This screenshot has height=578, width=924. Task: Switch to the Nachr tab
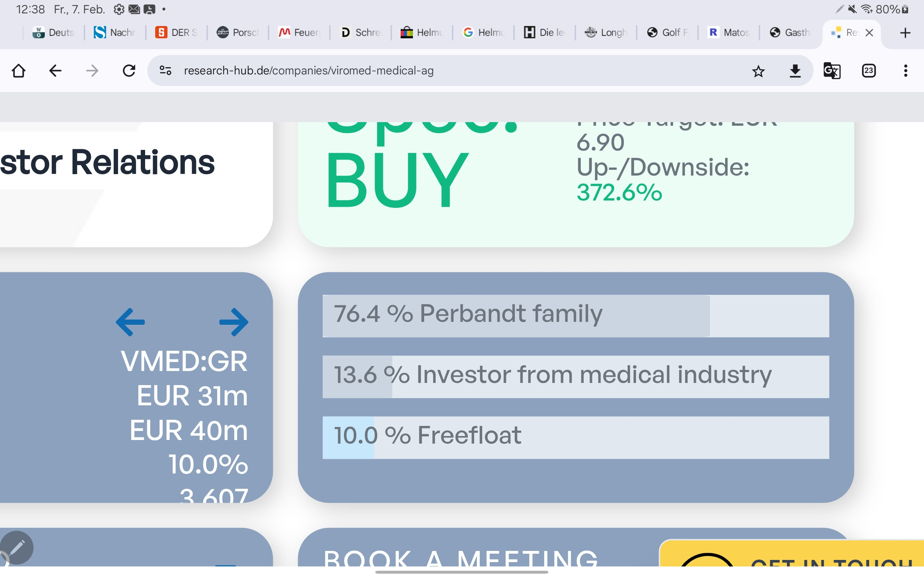[x=114, y=33]
